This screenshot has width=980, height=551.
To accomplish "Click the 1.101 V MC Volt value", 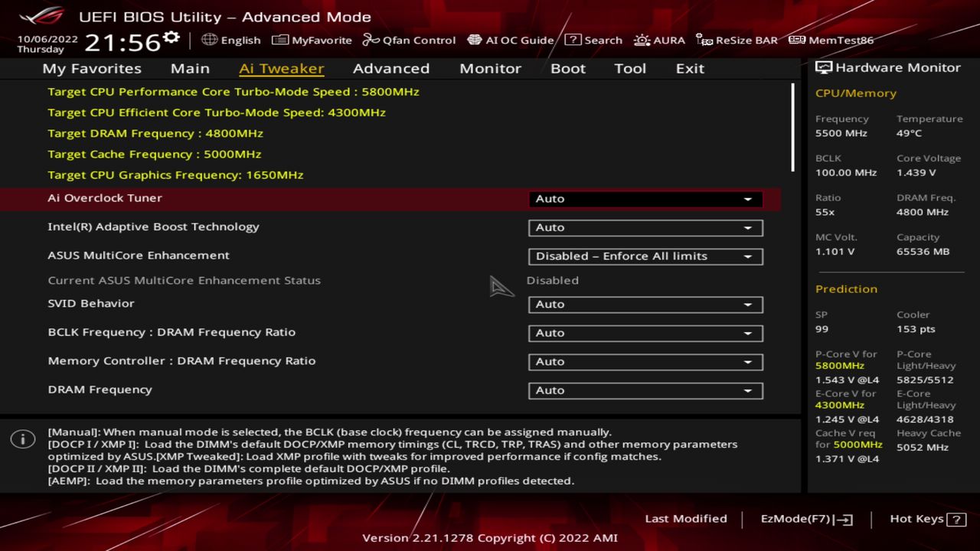I will coord(835,251).
